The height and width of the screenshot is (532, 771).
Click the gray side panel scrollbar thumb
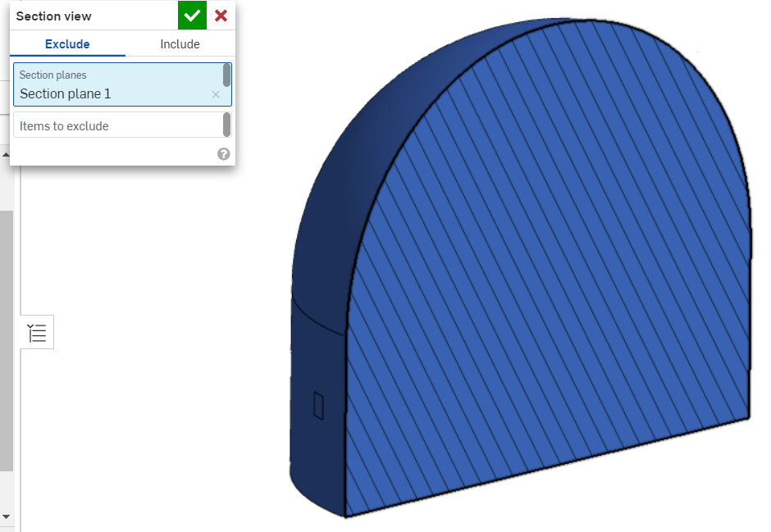6,341
